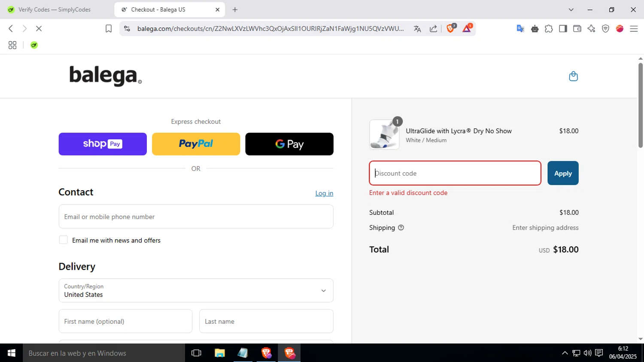Go forward to next page

pyautogui.click(x=24, y=28)
